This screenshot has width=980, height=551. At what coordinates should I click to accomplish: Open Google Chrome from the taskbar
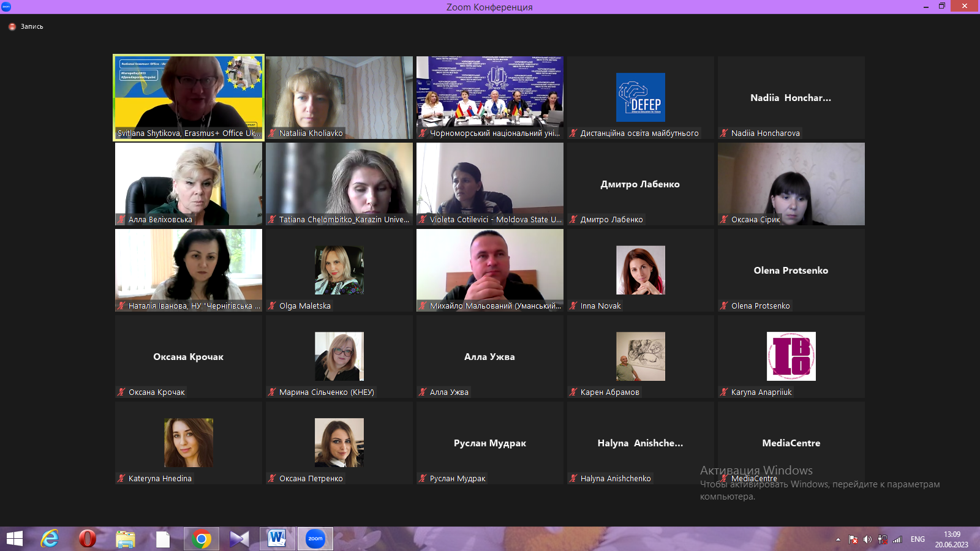tap(201, 539)
